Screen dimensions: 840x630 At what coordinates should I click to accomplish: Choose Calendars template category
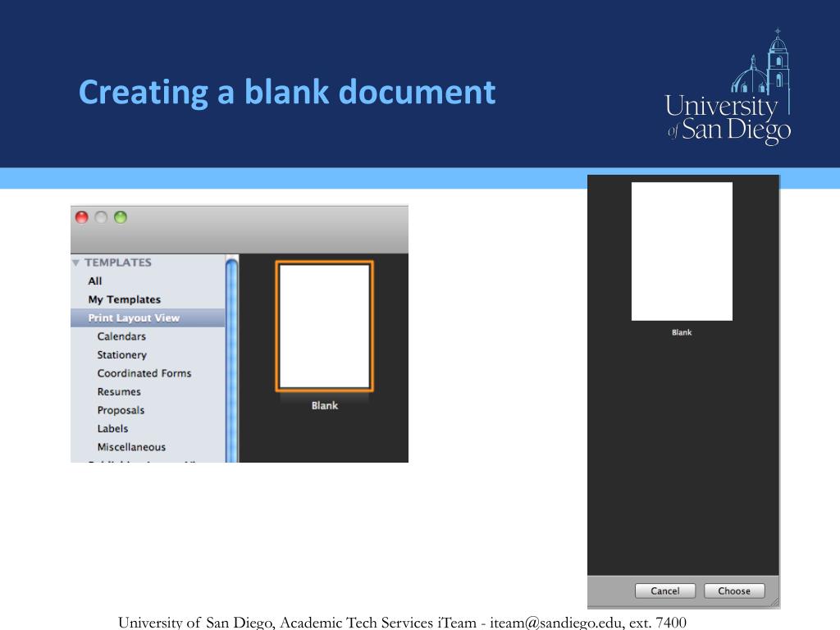(x=121, y=336)
